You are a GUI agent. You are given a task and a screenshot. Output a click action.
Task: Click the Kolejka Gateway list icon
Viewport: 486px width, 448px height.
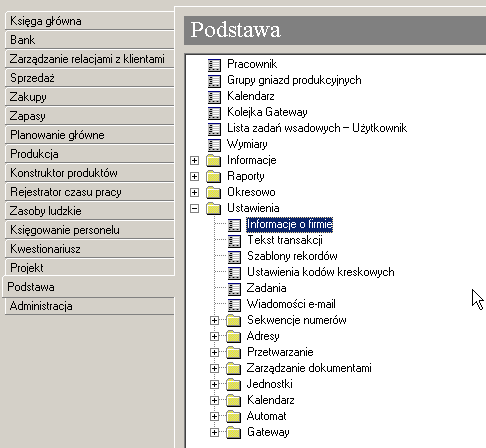click(x=214, y=113)
